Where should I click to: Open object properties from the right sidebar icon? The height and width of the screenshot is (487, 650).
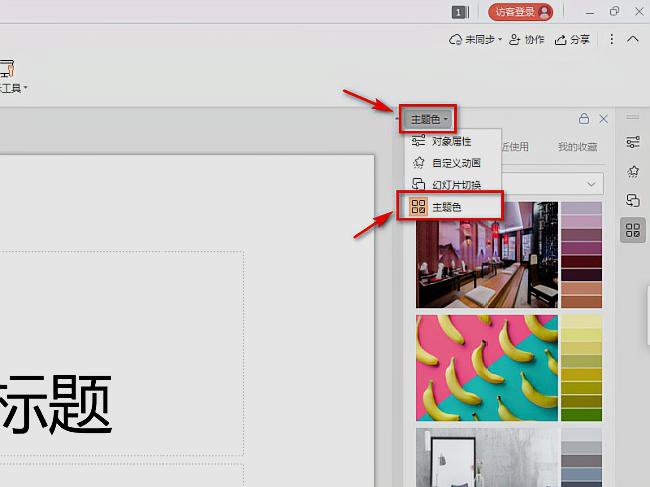(633, 142)
